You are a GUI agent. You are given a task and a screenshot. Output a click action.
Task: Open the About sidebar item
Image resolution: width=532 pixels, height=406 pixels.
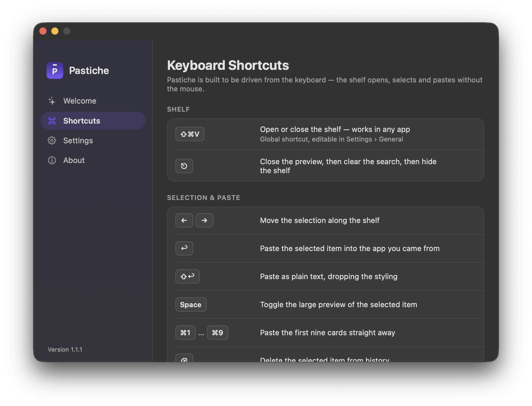click(x=93, y=160)
